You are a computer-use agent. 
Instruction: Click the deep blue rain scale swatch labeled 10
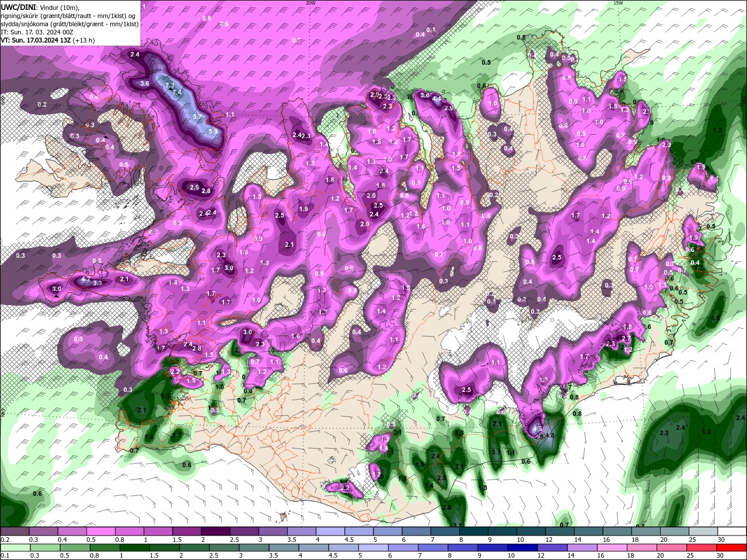click(522, 548)
